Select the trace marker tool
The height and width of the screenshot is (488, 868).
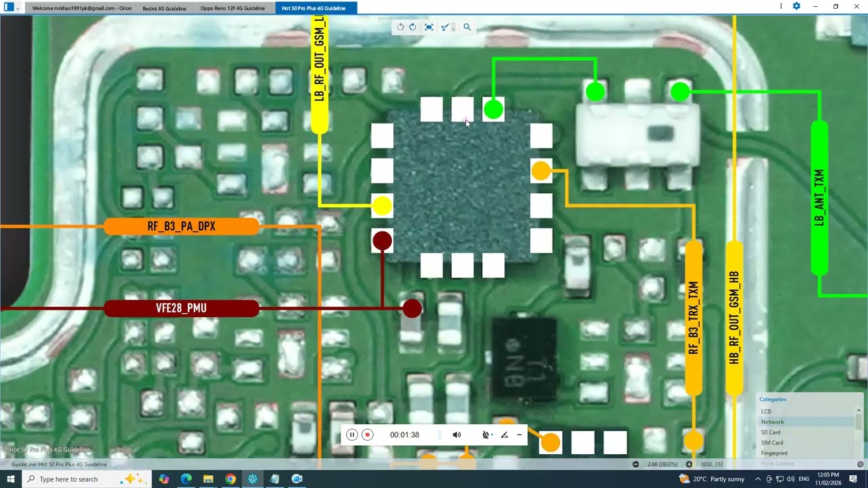pos(444,27)
